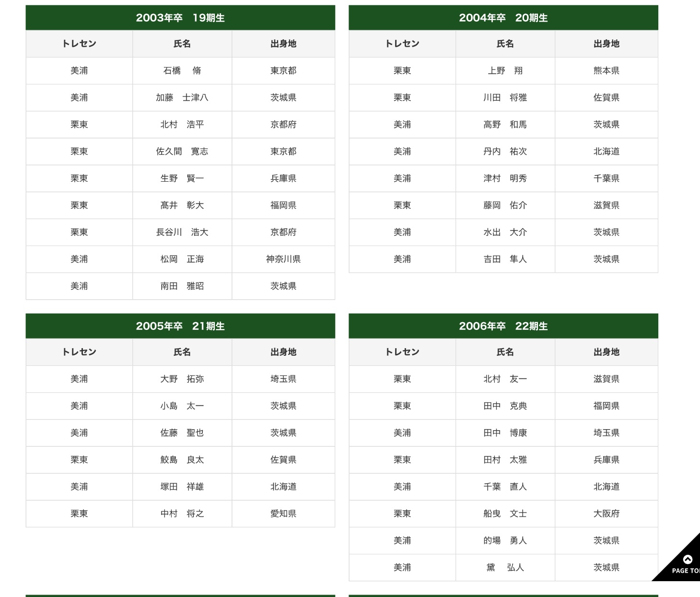
Task: Click the name 鮫島 良太
Action: (x=182, y=460)
